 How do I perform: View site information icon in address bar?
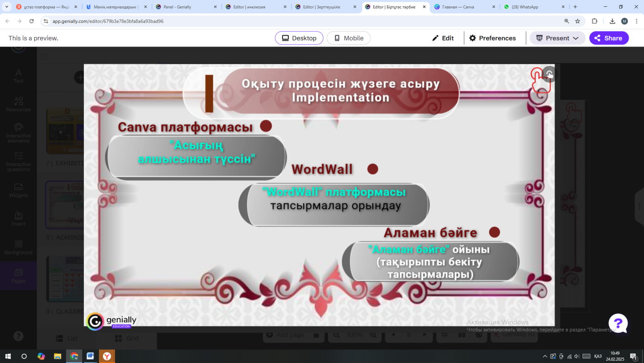pyautogui.click(x=46, y=21)
